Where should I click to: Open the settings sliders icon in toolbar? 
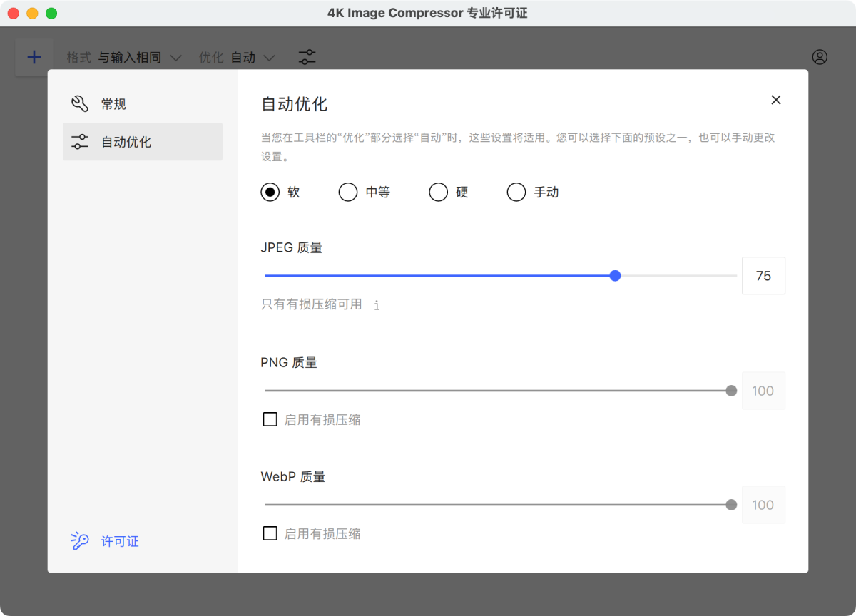pos(307,57)
